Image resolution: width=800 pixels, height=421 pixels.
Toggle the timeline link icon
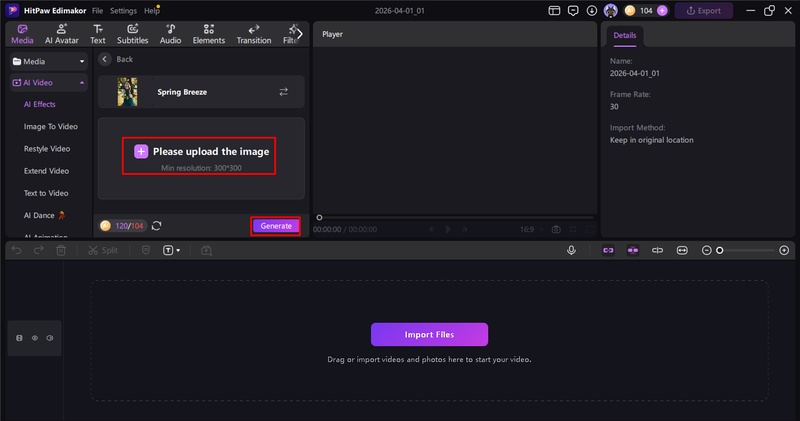click(608, 250)
